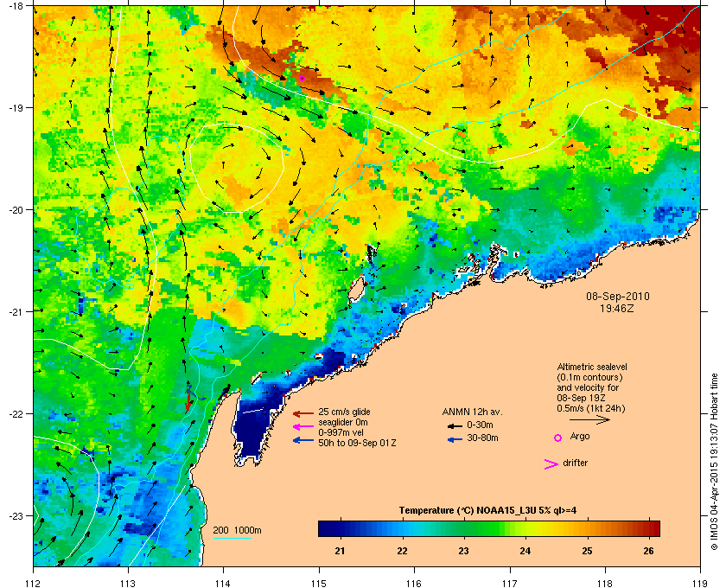Image resolution: width=726 pixels, height=588 pixels.
Task: Click colorbar tick label 21
Action: [340, 551]
